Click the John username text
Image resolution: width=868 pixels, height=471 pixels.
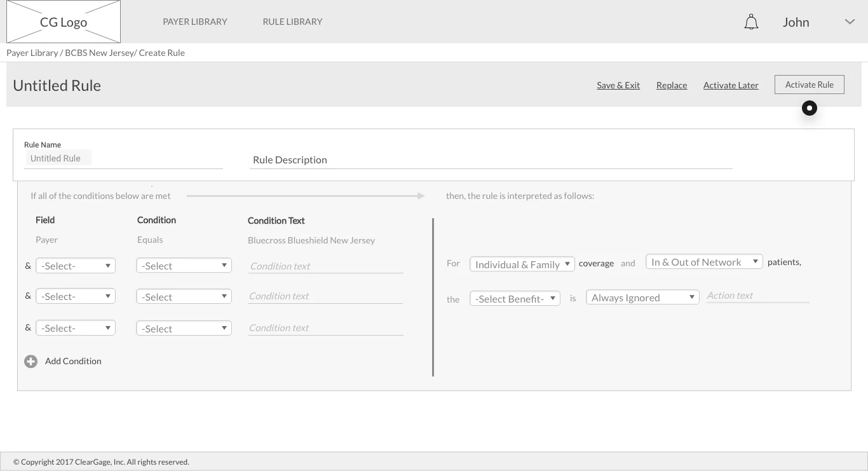coord(796,22)
